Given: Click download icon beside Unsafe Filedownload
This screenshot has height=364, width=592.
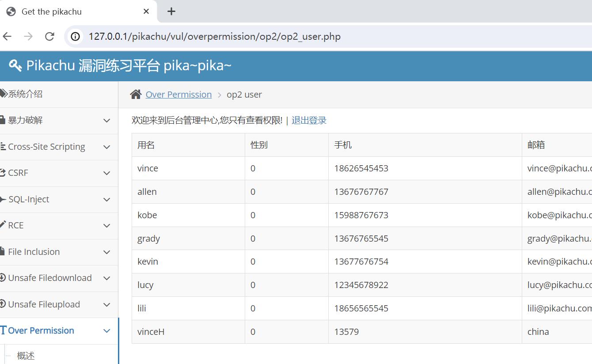Looking at the screenshot, I should point(3,278).
